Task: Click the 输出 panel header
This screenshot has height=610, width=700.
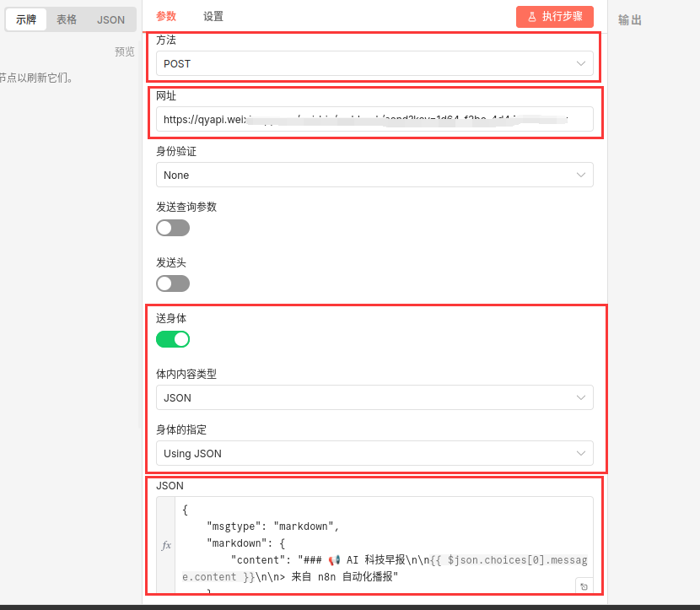Action: click(629, 20)
